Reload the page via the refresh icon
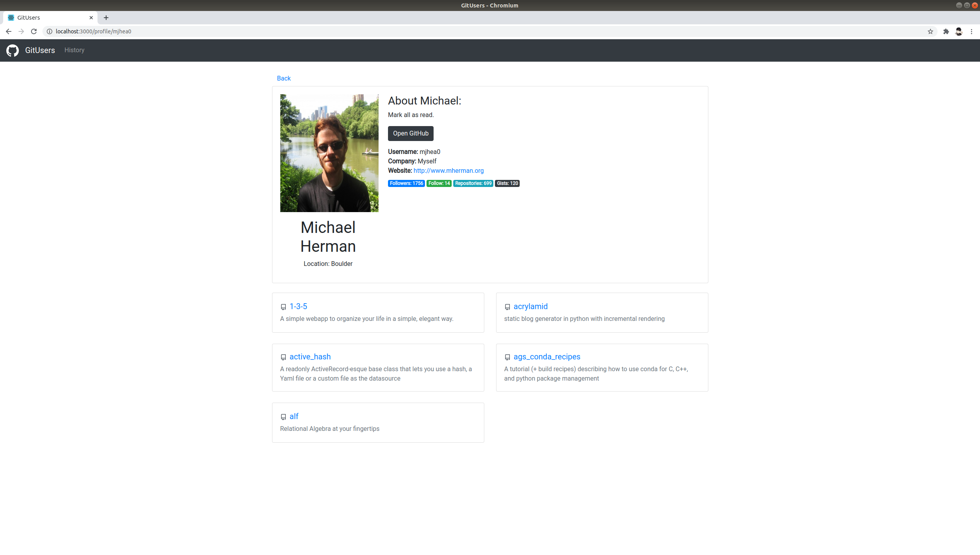This screenshot has height=555, width=980. pyautogui.click(x=34, y=31)
